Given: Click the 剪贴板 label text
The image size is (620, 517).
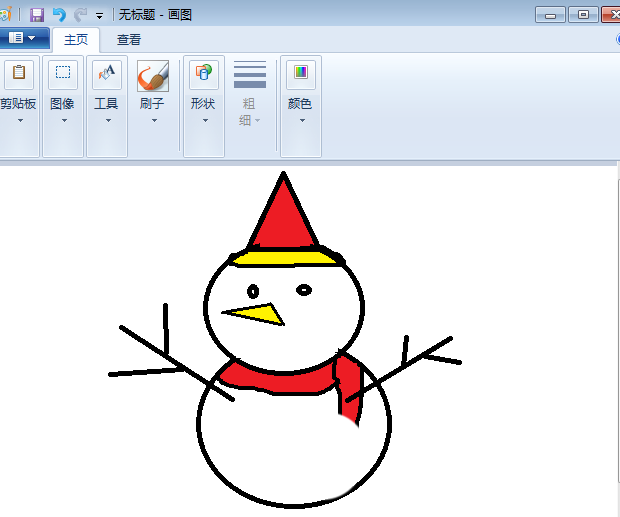Looking at the screenshot, I should pos(18,104).
